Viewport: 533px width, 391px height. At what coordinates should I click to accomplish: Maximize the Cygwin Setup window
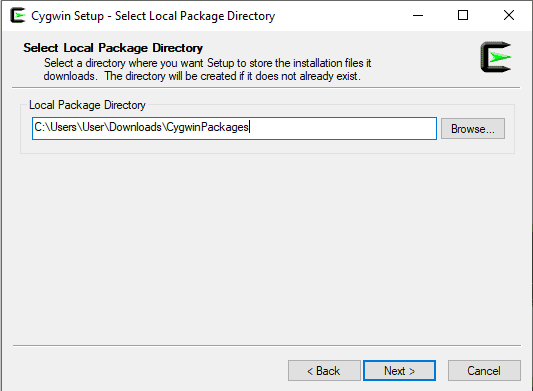coord(463,16)
